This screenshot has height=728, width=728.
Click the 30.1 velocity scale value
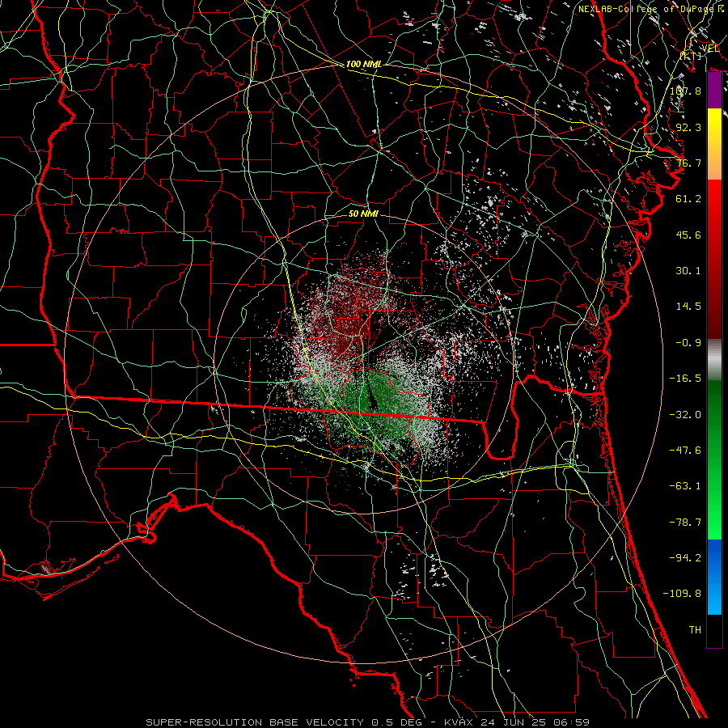pos(688,271)
